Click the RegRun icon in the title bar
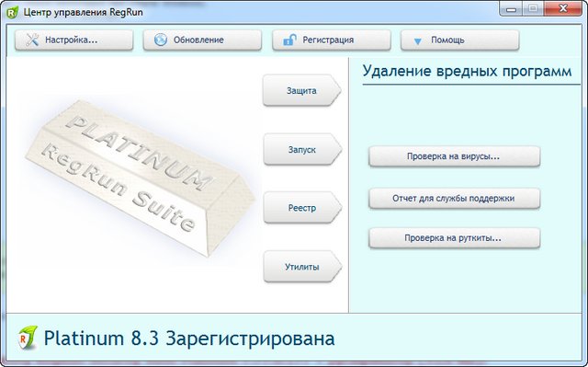The width and height of the screenshot is (588, 367). [12, 12]
